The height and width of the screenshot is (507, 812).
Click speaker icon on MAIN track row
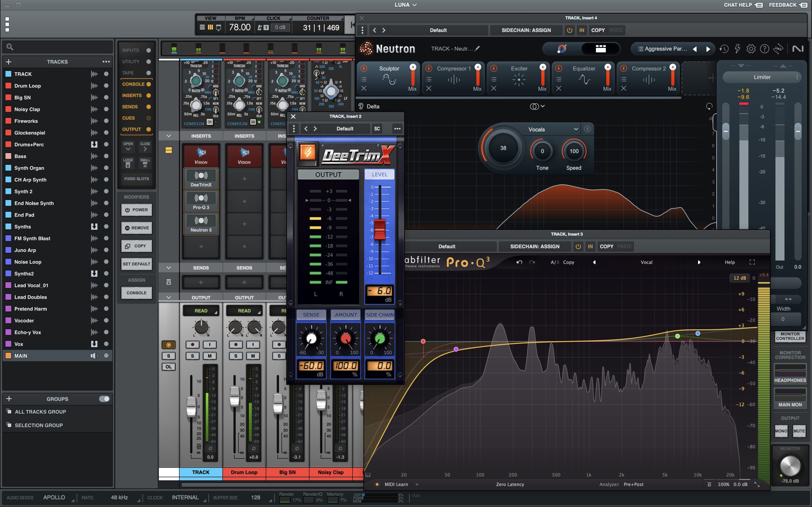pyautogui.click(x=94, y=356)
